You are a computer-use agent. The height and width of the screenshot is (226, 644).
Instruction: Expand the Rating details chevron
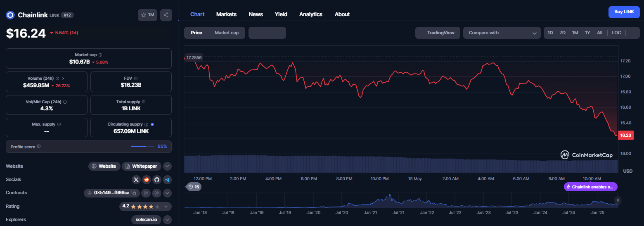click(x=166, y=206)
